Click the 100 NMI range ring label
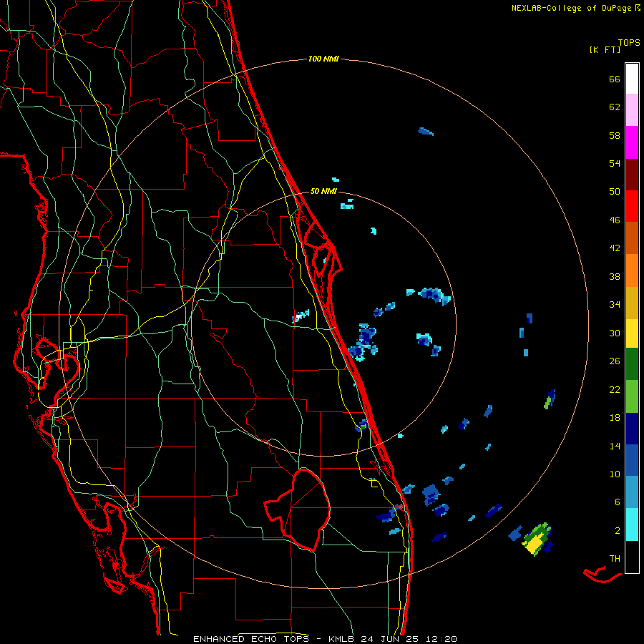The height and width of the screenshot is (644, 644). [323, 59]
